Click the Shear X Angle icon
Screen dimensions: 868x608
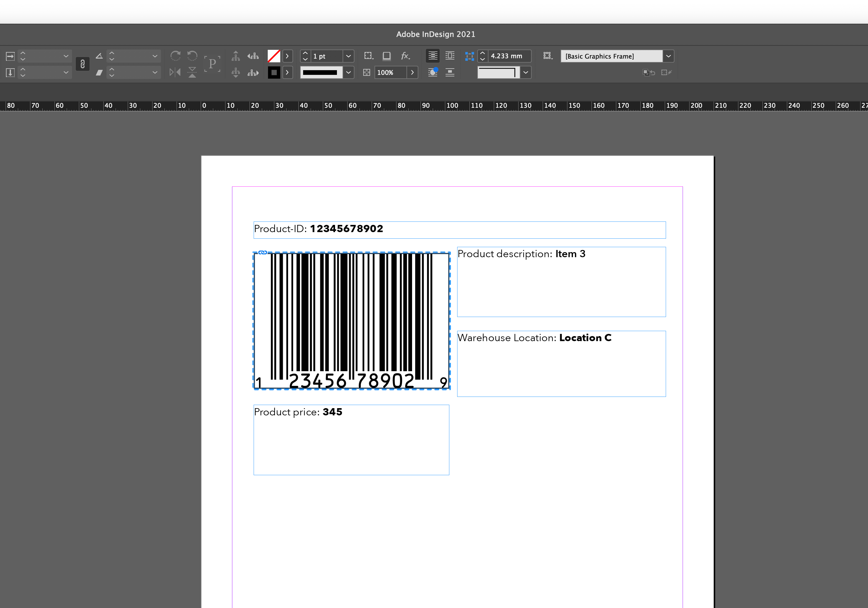pyautogui.click(x=99, y=73)
